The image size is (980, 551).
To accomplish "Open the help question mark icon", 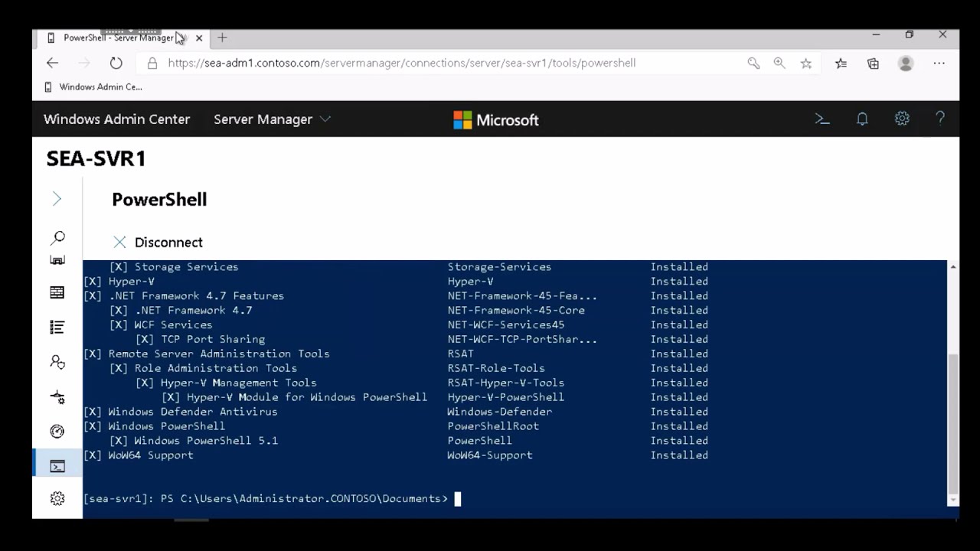I will [940, 119].
